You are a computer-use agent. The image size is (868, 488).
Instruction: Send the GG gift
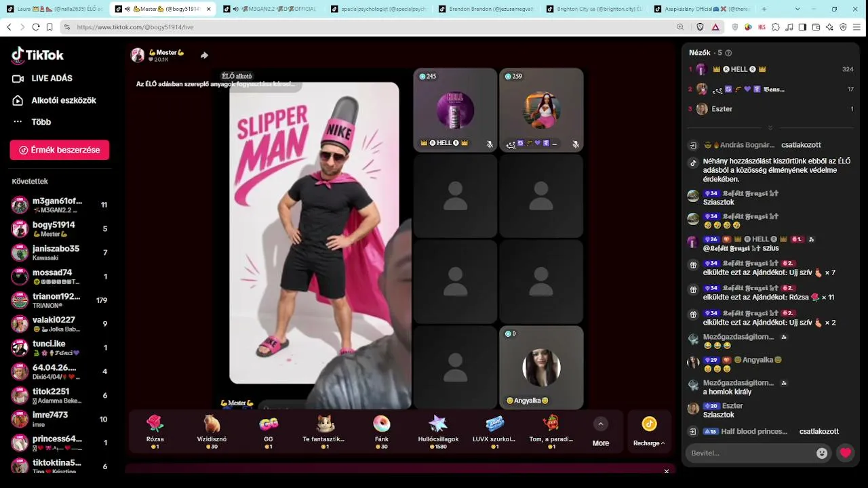[x=269, y=432]
